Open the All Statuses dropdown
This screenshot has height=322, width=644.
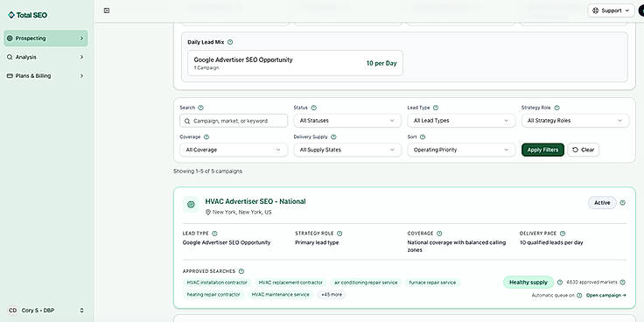point(347,121)
